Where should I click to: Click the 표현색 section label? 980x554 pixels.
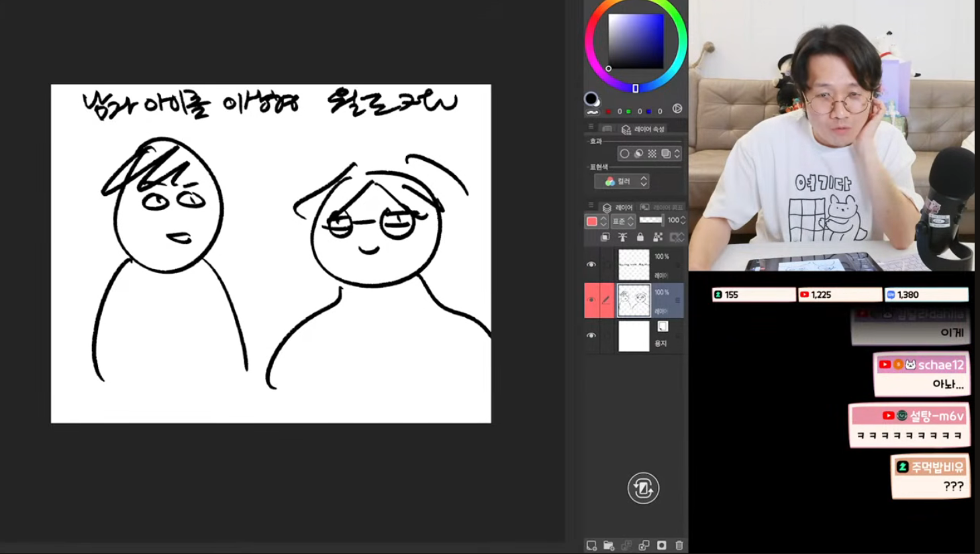pyautogui.click(x=599, y=167)
